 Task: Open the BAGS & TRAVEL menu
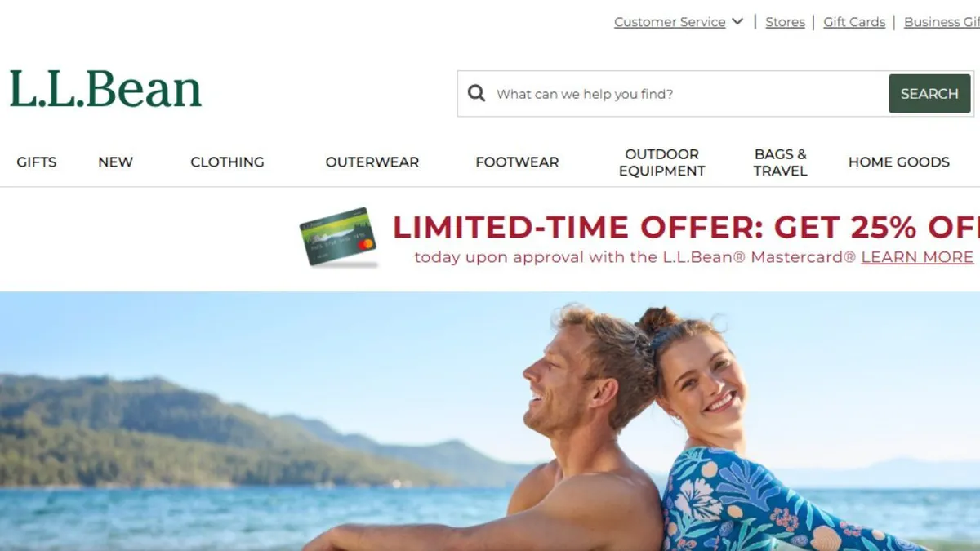[x=780, y=162]
